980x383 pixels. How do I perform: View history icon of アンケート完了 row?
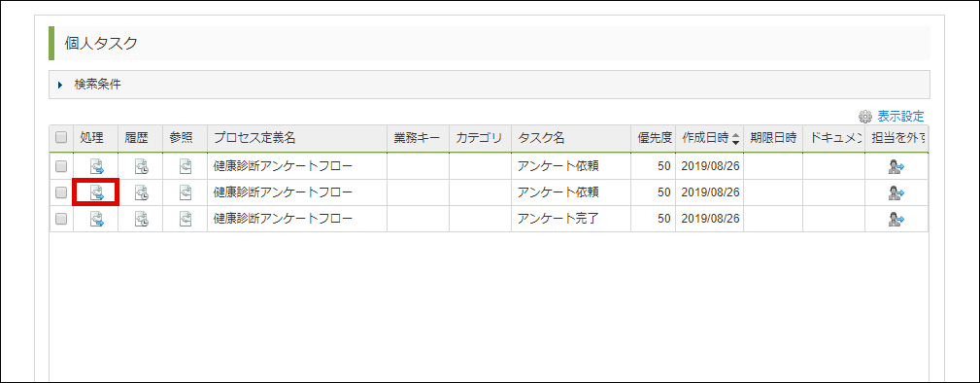[x=141, y=219]
